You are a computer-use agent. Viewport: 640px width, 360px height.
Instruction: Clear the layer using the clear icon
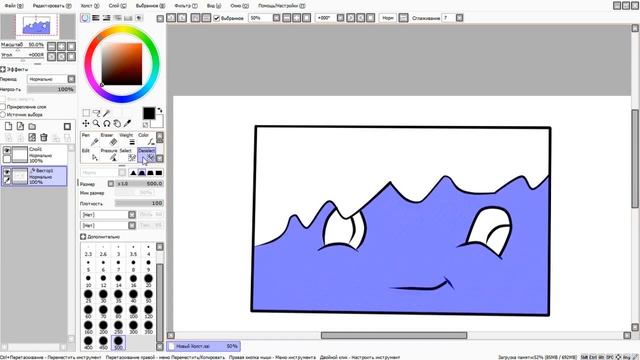(x=32, y=138)
